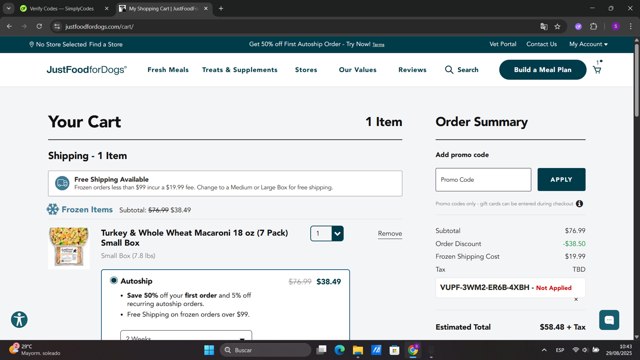Click the free shipping truck icon
Screen dimensions: 640x360
(62, 183)
